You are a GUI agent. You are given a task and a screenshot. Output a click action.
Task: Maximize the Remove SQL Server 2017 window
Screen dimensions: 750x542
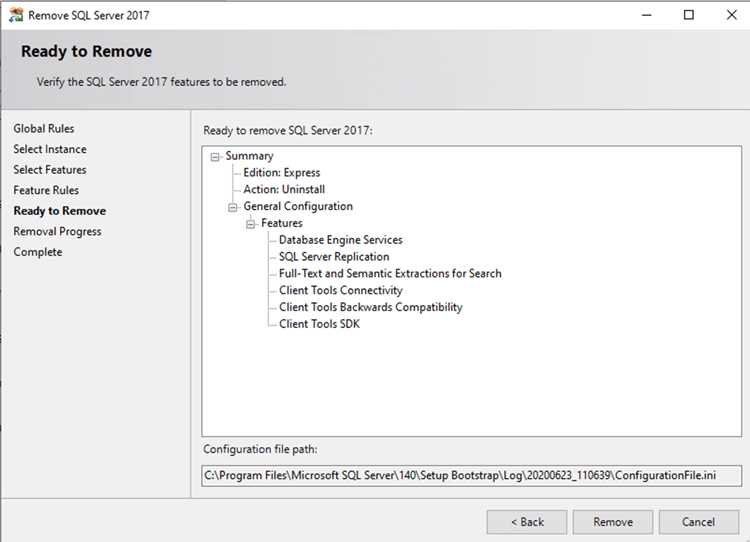688,15
